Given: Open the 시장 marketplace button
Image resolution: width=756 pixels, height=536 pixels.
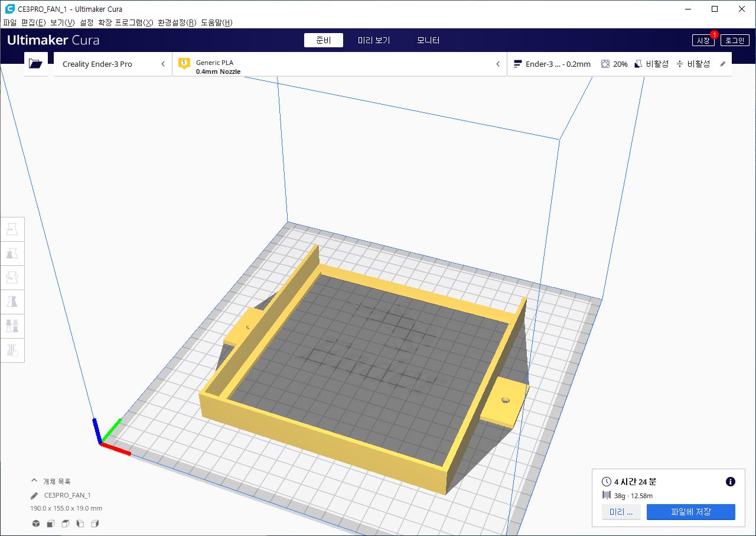Looking at the screenshot, I should tap(703, 40).
